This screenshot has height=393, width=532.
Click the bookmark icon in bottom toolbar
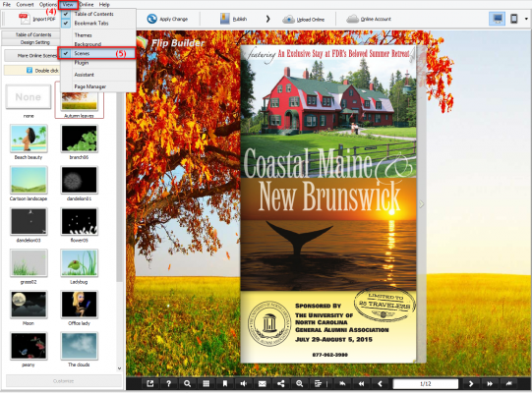tap(224, 383)
